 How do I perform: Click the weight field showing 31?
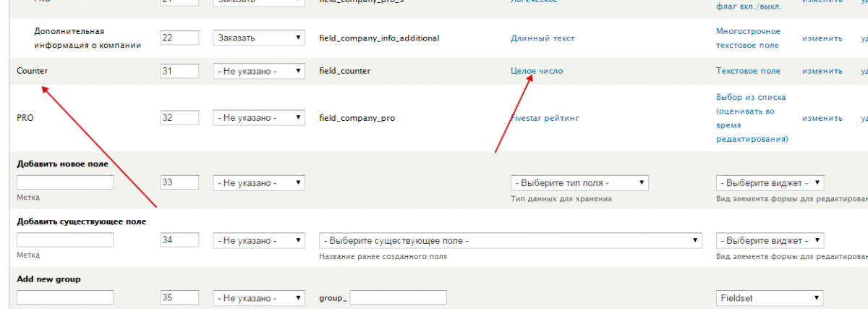tap(179, 71)
